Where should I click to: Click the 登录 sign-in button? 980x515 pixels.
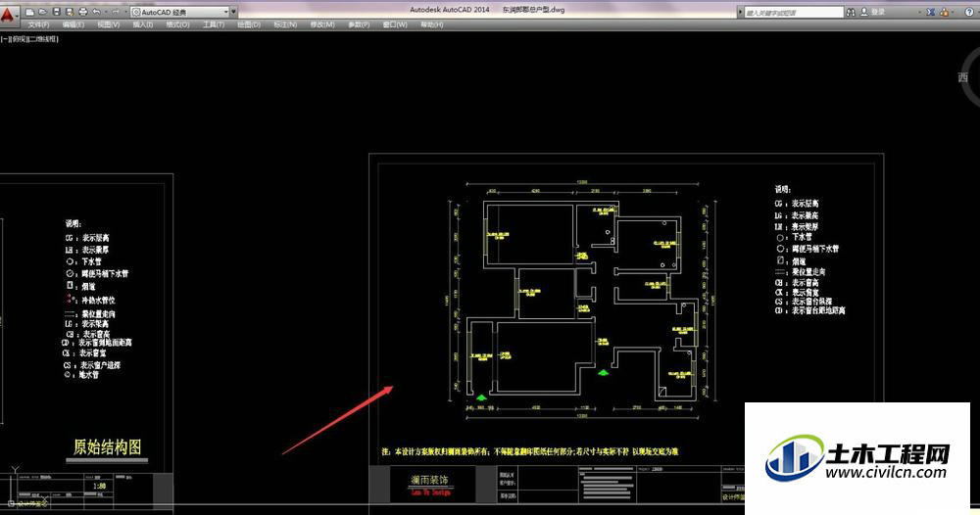[x=873, y=12]
